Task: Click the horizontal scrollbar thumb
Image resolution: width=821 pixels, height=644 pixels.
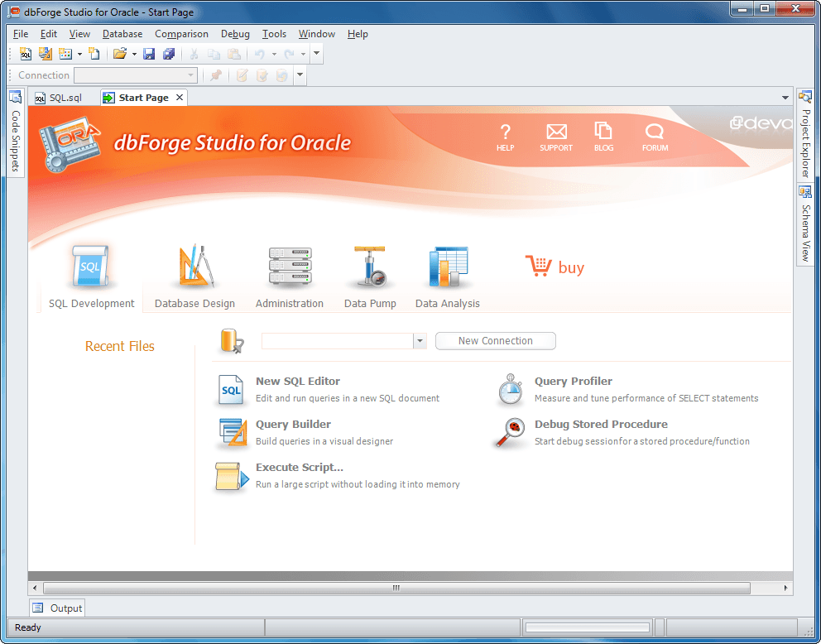Action: point(396,588)
